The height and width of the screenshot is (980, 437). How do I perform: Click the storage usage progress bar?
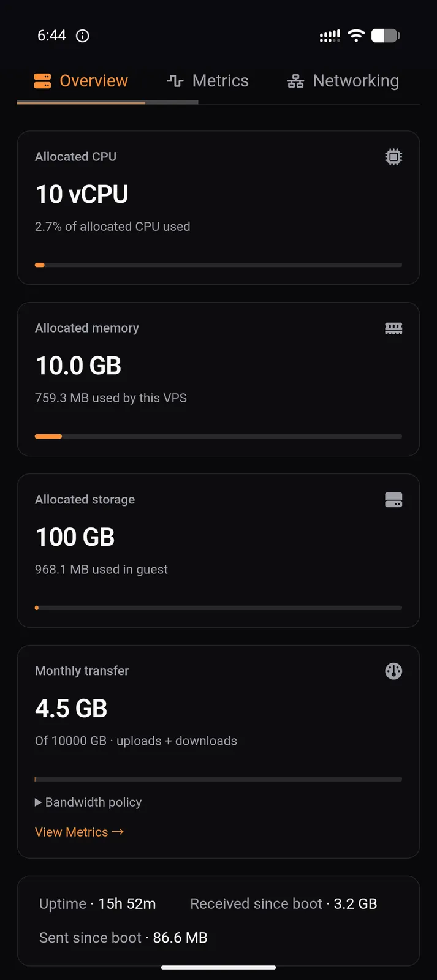coord(218,608)
